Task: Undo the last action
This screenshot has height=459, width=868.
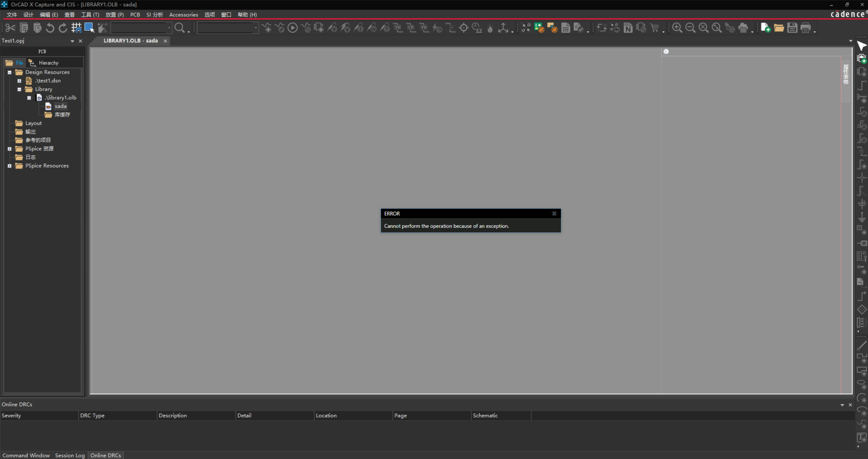Action: (x=50, y=28)
